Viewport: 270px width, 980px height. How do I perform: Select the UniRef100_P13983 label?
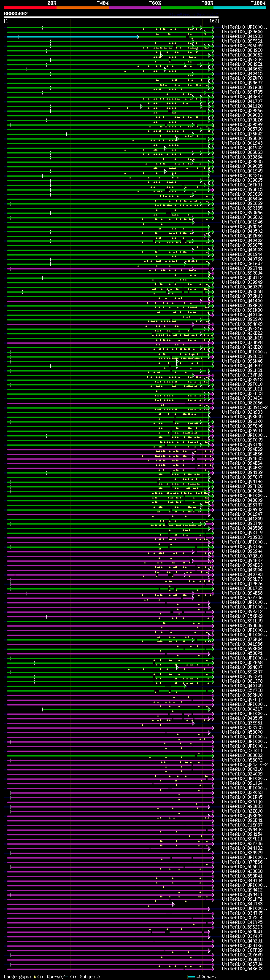(x=242, y=538)
